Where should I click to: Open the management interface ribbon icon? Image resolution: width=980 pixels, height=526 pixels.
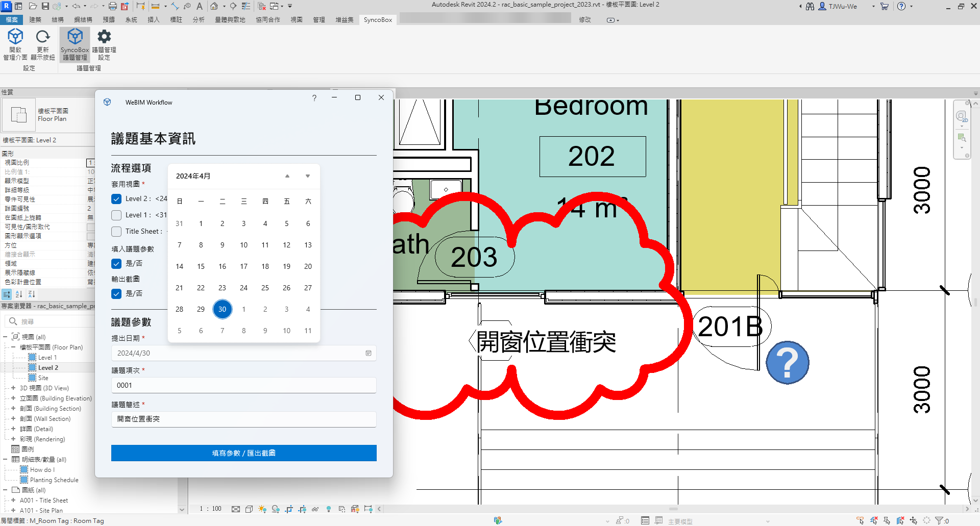(15, 37)
